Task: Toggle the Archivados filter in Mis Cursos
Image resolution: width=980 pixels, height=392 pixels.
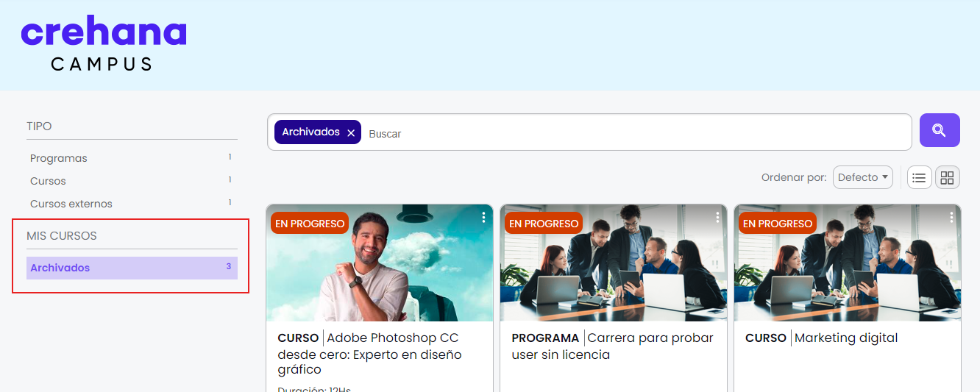Action: [x=132, y=268]
